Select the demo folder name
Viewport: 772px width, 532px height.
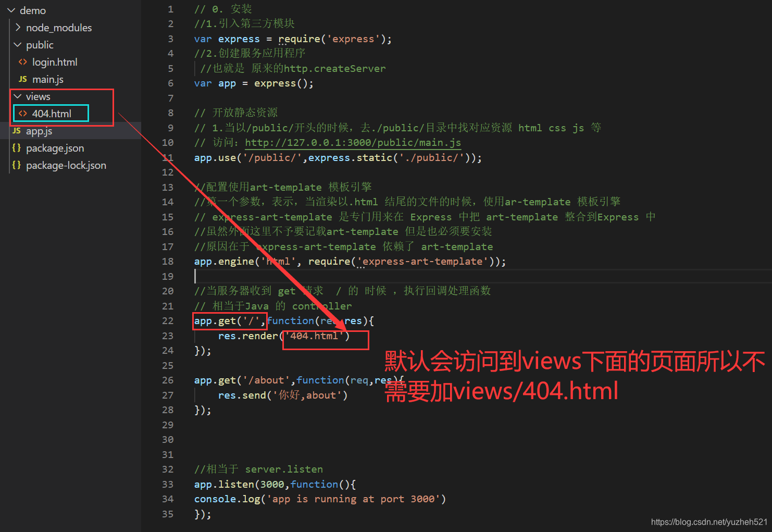coord(33,10)
